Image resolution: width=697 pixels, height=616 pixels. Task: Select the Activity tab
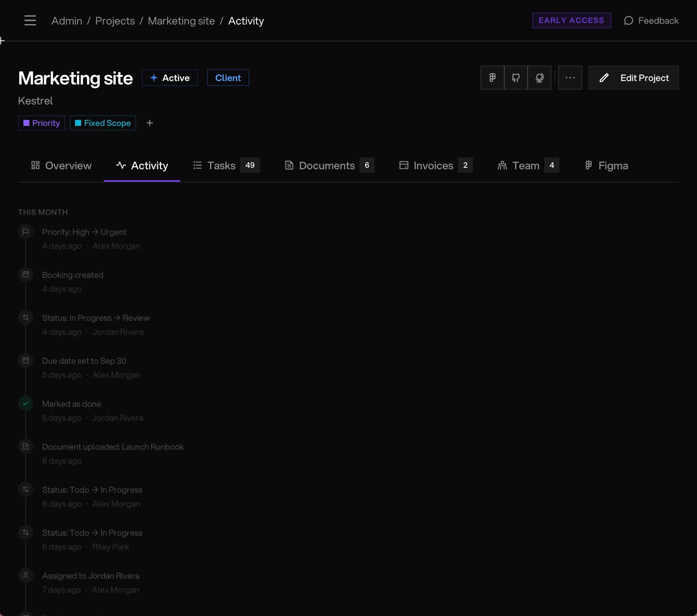point(142,165)
